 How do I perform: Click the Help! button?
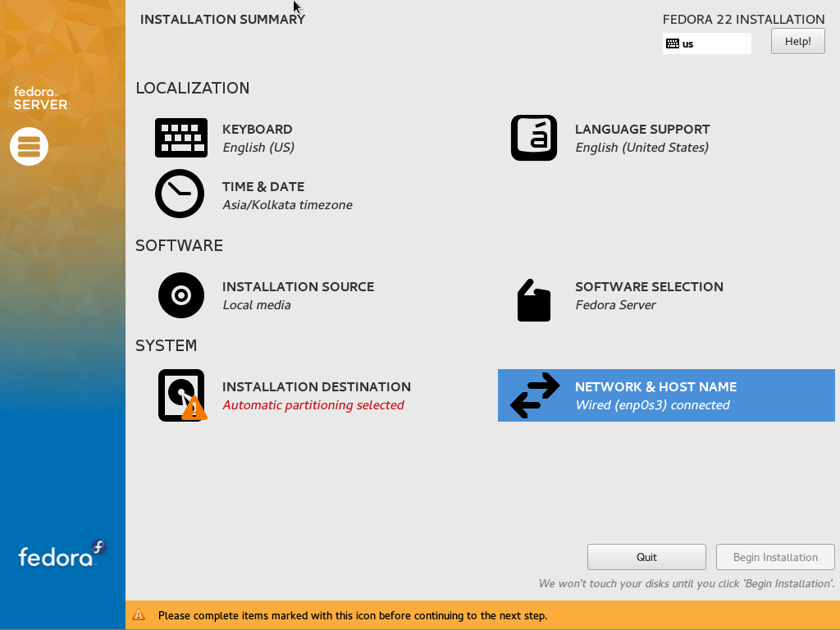pos(797,41)
